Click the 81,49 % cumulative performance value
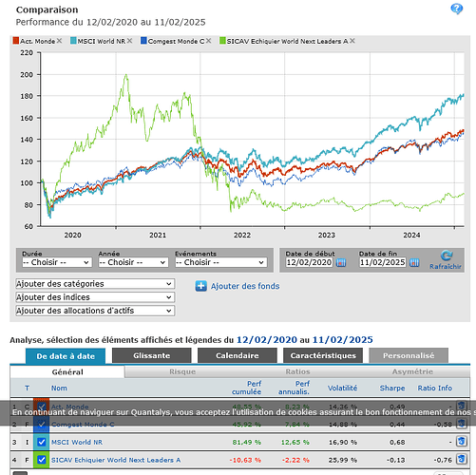Image resolution: width=476 pixels, height=475 pixels. (x=247, y=442)
